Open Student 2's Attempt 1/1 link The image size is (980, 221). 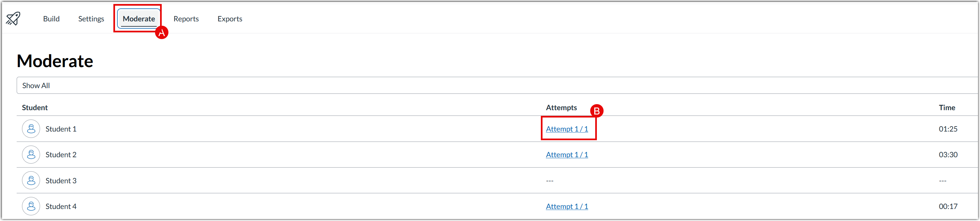click(567, 154)
